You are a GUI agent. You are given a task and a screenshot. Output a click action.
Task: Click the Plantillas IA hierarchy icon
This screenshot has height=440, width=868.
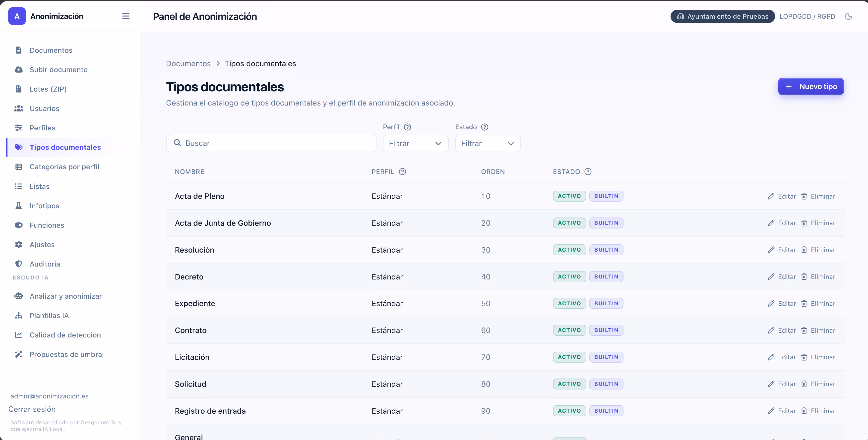click(18, 316)
